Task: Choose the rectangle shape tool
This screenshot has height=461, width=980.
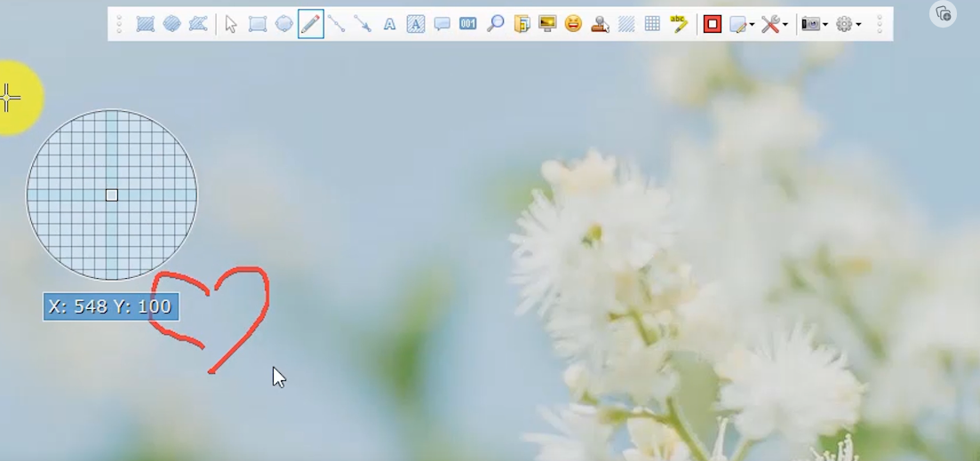Action: 258,25
